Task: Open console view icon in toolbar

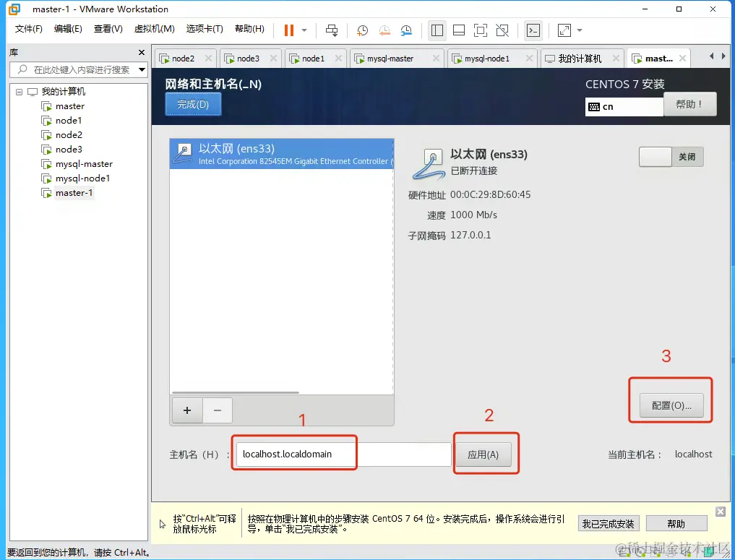Action: [533, 30]
